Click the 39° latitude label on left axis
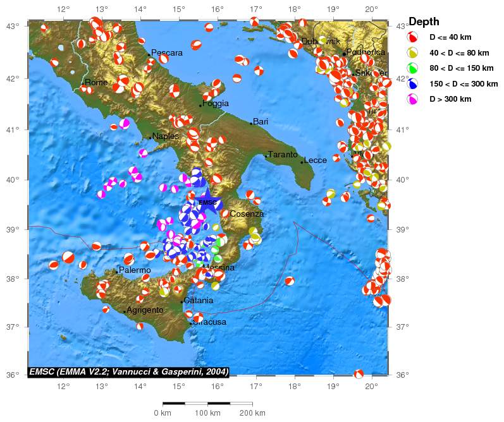 tap(13, 229)
